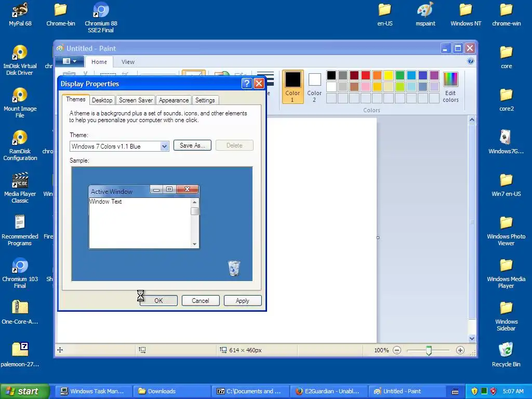Open the core2 desktop folder
The width and height of the screenshot is (532, 399).
coord(506,100)
